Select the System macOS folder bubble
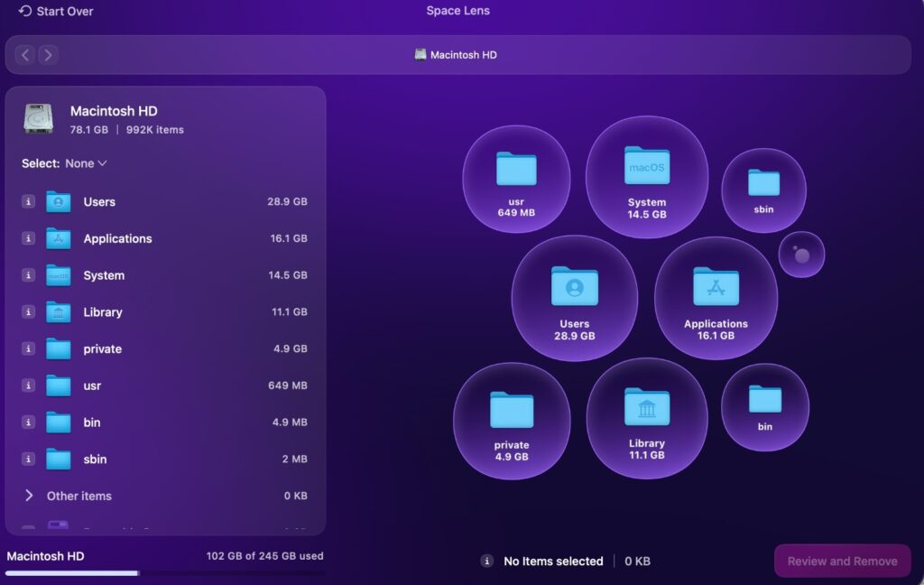The height and width of the screenshot is (585, 924). point(646,177)
